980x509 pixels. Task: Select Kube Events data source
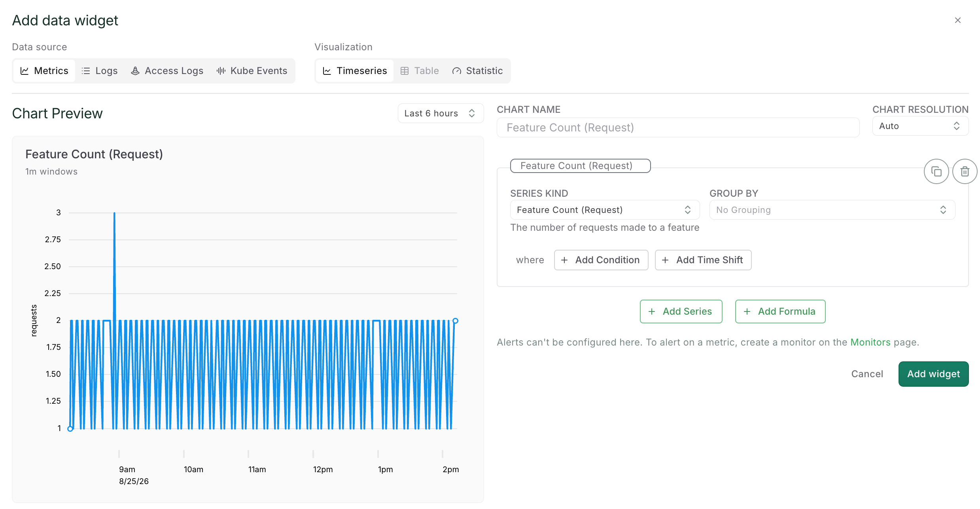[252, 71]
